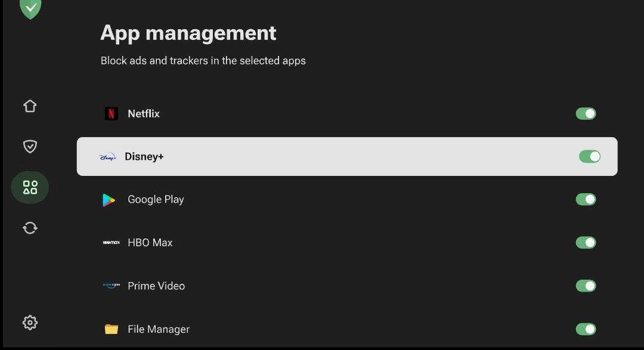The height and width of the screenshot is (350, 644).
Task: Toggle Google Play ad blocking switch
Action: tap(586, 200)
